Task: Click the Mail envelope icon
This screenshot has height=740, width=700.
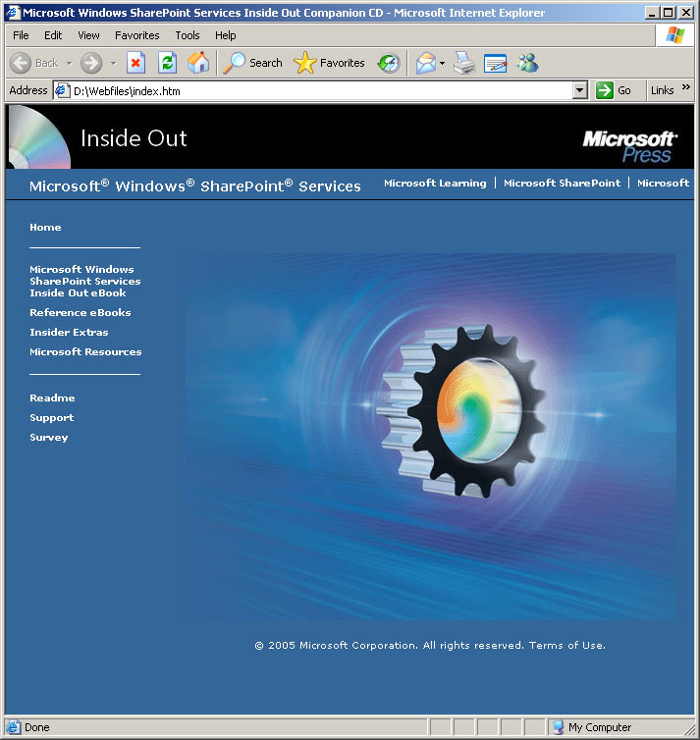Action: 426,63
